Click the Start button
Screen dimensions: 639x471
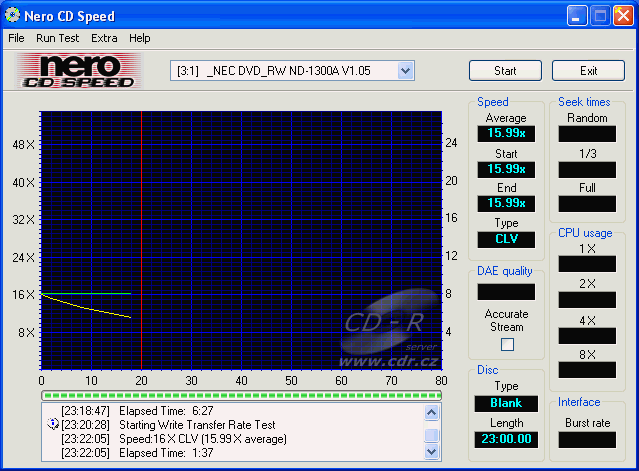point(505,71)
